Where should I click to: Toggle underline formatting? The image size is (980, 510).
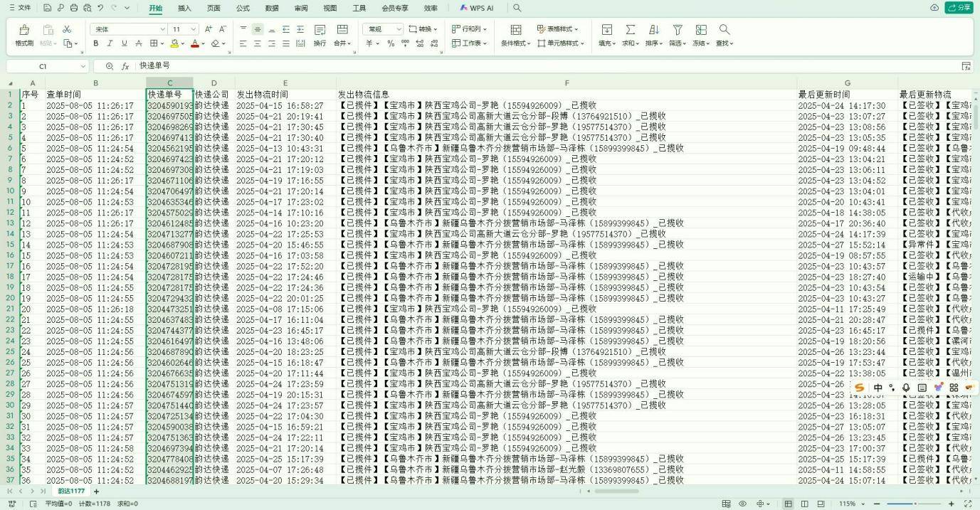pyautogui.click(x=123, y=43)
